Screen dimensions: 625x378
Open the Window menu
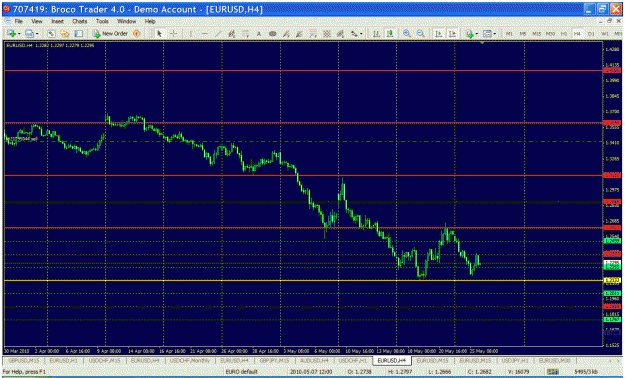(126, 21)
